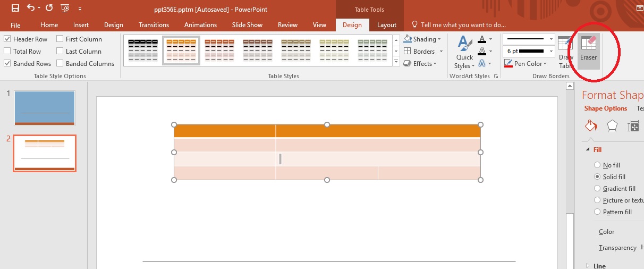Select Picture or texture fill
Screen dimensions: 644x269
[x=597, y=200]
